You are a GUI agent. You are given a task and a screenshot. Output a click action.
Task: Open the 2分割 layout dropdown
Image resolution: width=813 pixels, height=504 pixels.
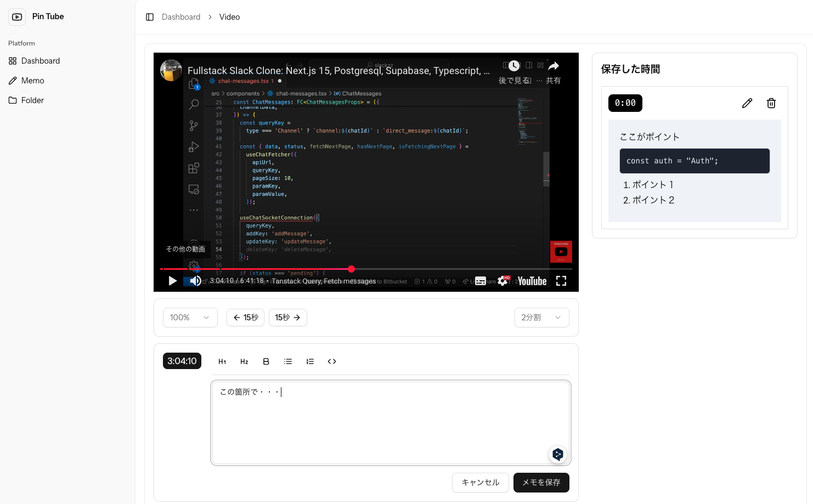tap(541, 318)
